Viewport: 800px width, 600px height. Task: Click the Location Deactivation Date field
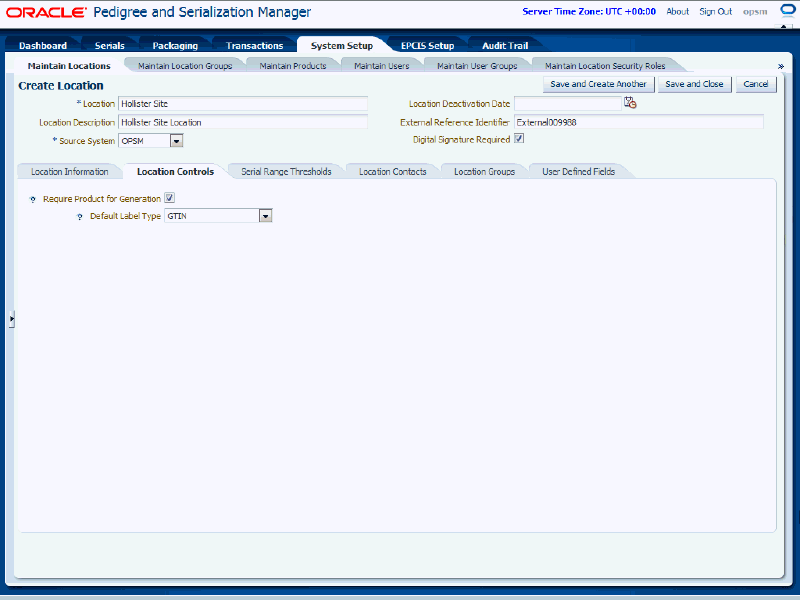point(568,104)
